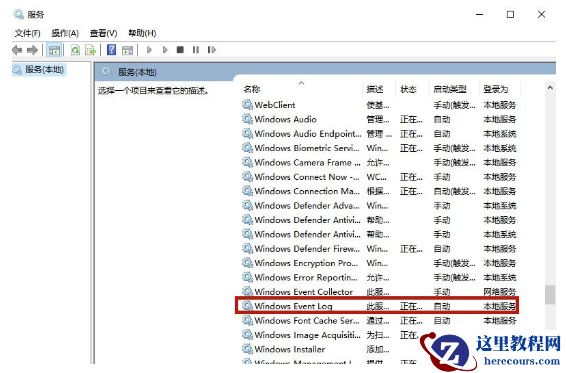Select the Windows Encryption Provider service
566x373 pixels.
pyautogui.click(x=379, y=263)
